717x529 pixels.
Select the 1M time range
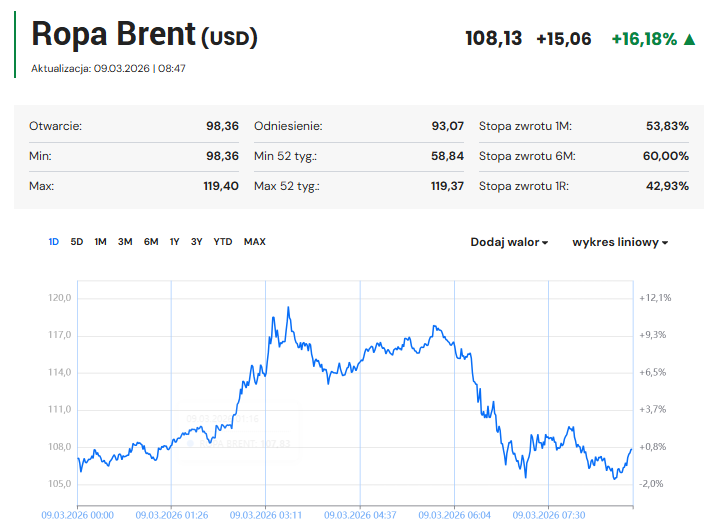[101, 241]
